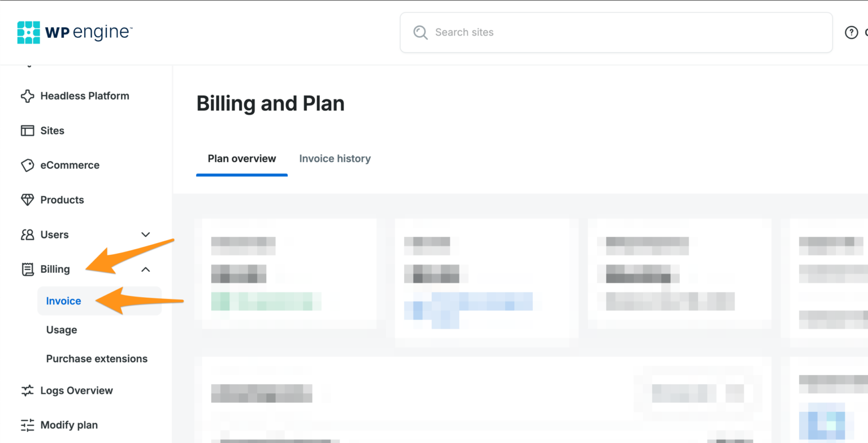Select the Plan overview tab
Screen dimensions: 868x443
242,159
